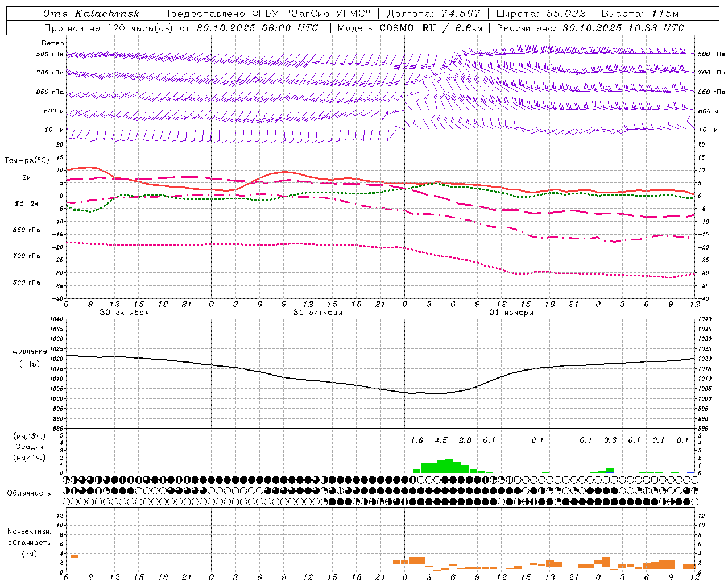Image resolution: width=728 pixels, height=582 pixels.
Task: Click the Давление pressure axis label
Action: [x=30, y=351]
